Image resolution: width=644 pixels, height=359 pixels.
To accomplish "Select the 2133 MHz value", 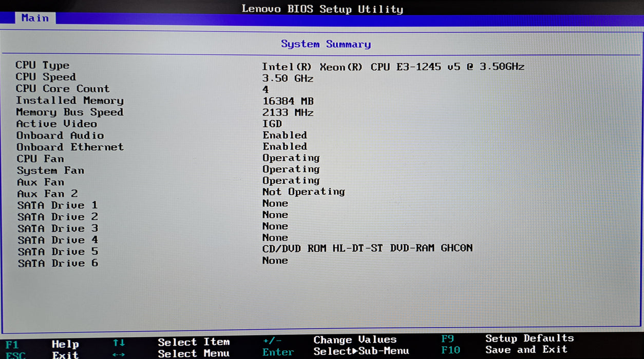I will 288,112.
